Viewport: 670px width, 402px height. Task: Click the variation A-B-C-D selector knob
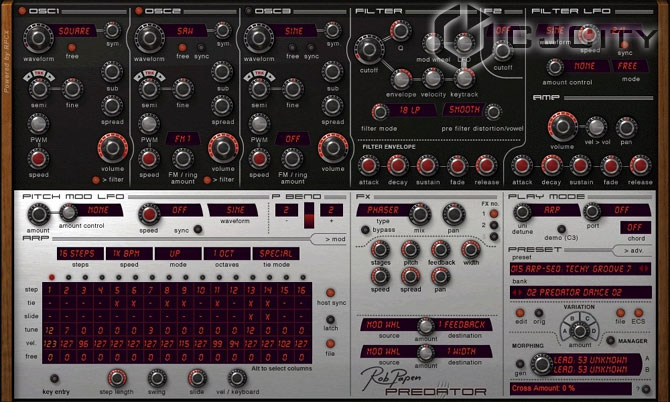click(x=580, y=331)
